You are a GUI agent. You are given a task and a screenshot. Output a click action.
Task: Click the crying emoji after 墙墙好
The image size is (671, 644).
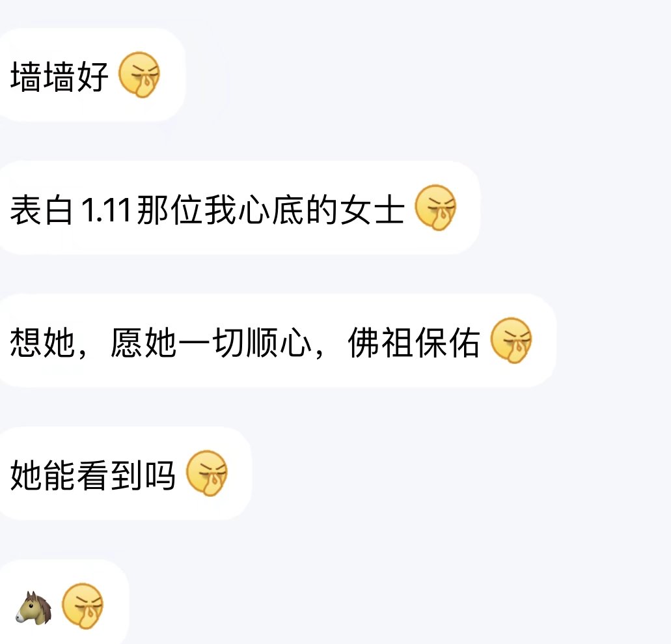click(139, 75)
